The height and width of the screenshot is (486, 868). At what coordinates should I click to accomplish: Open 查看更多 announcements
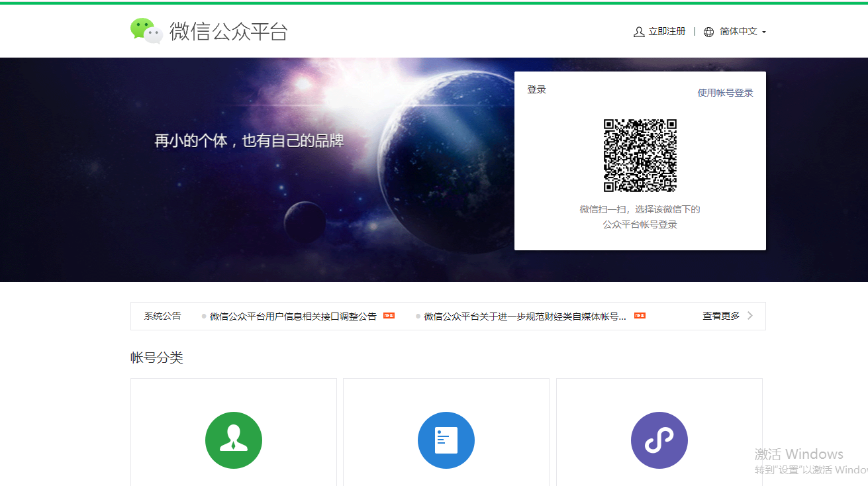pyautogui.click(x=721, y=316)
